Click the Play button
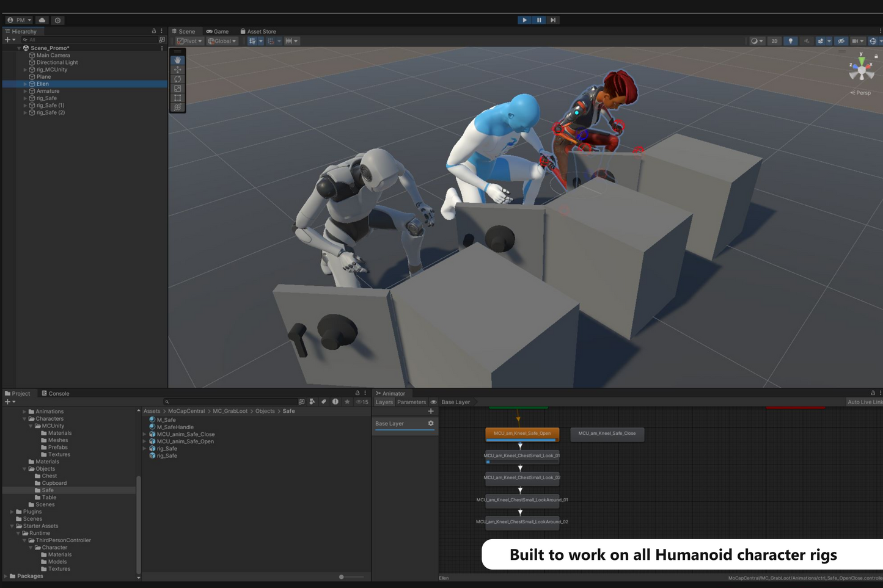This screenshot has width=883, height=588. tap(524, 20)
